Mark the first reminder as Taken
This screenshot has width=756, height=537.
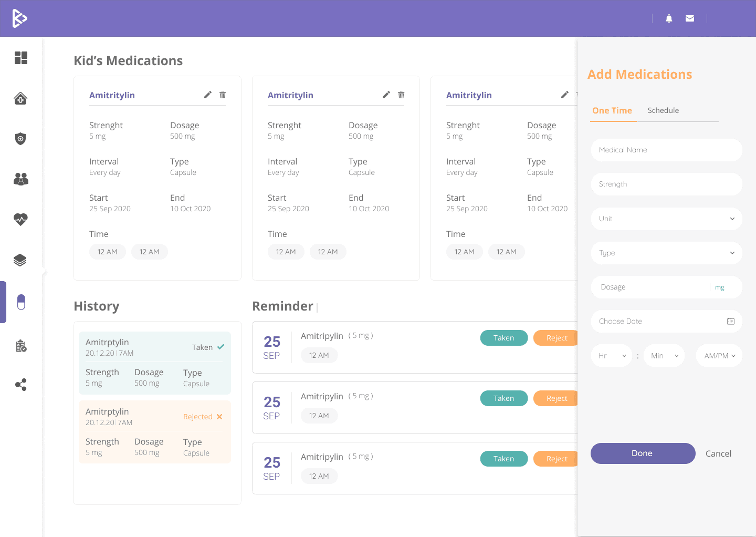pyautogui.click(x=503, y=338)
